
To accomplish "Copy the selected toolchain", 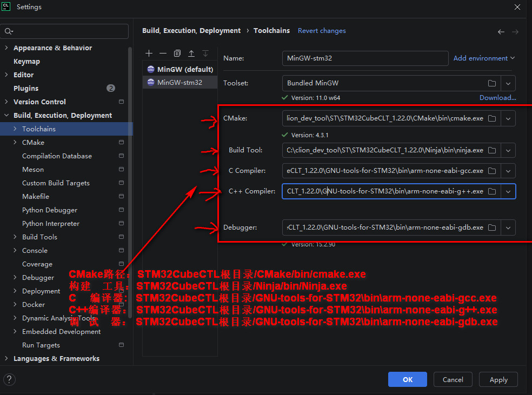I will (177, 53).
